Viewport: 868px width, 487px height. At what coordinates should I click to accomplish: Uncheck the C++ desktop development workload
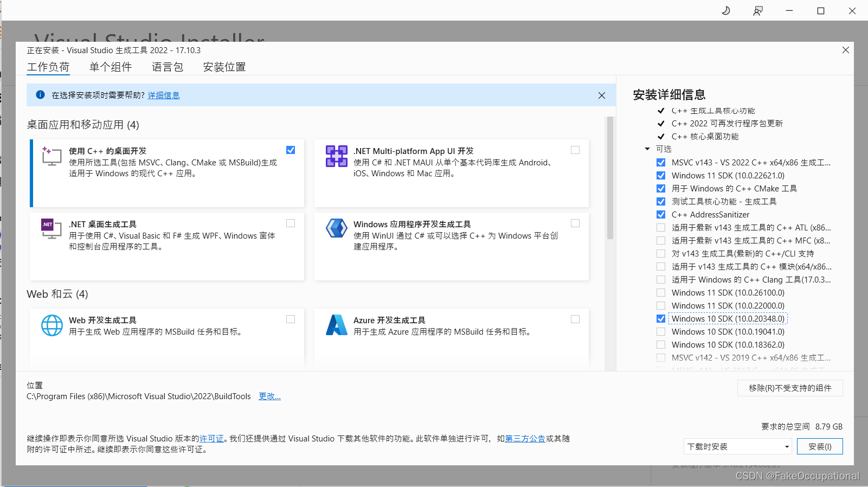coord(291,150)
